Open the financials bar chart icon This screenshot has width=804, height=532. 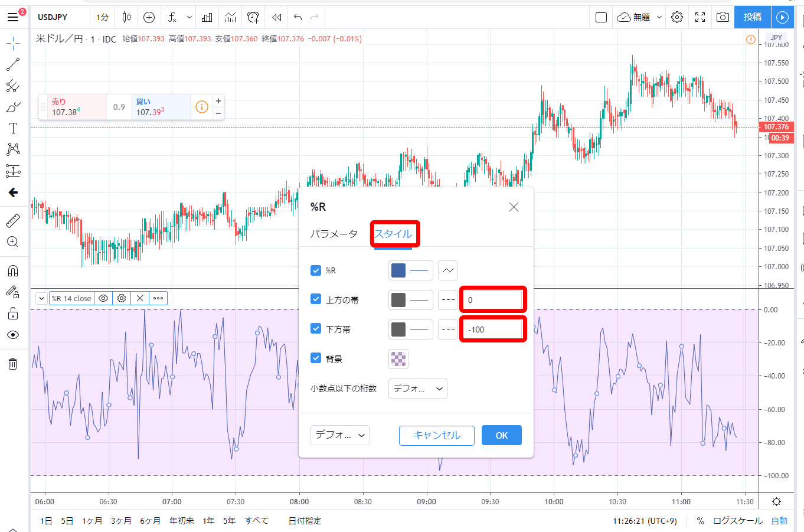207,17
